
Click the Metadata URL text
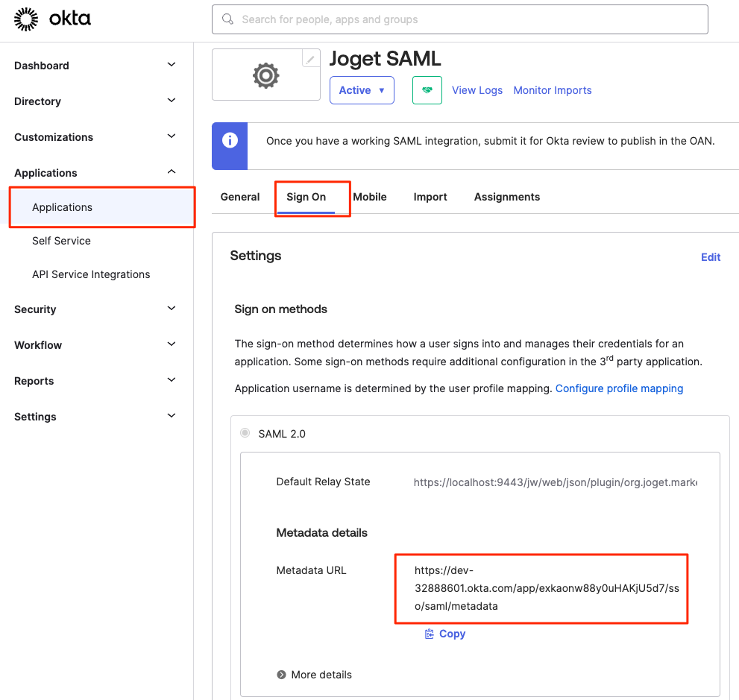coord(547,588)
